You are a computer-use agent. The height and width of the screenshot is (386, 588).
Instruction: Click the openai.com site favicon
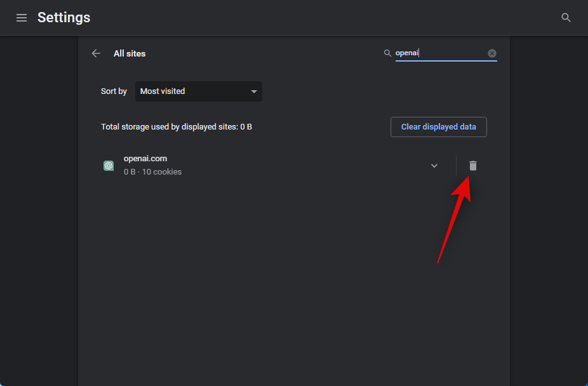tap(109, 166)
